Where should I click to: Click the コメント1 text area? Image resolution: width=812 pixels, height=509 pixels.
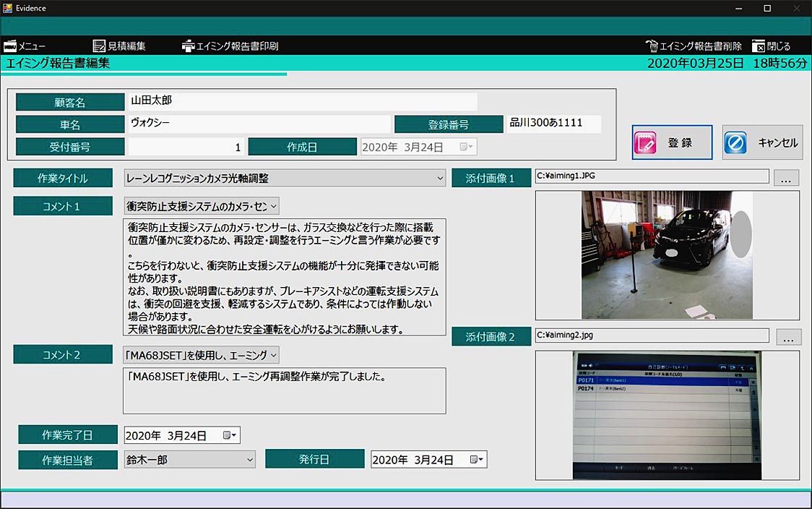pos(285,277)
